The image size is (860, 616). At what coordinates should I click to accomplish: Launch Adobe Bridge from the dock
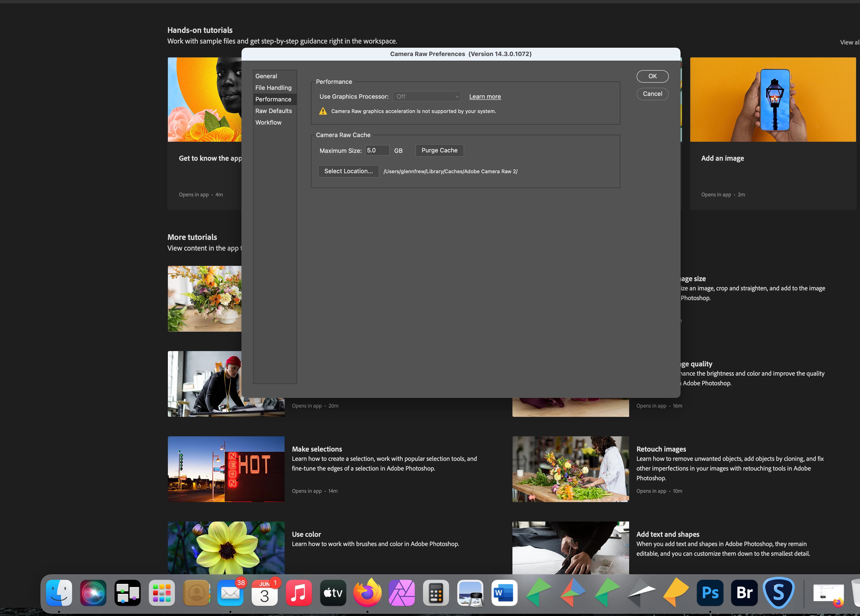pyautogui.click(x=744, y=592)
